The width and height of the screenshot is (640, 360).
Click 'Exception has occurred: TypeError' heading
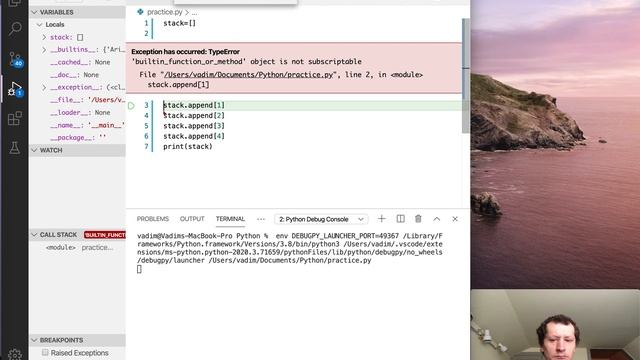point(185,52)
